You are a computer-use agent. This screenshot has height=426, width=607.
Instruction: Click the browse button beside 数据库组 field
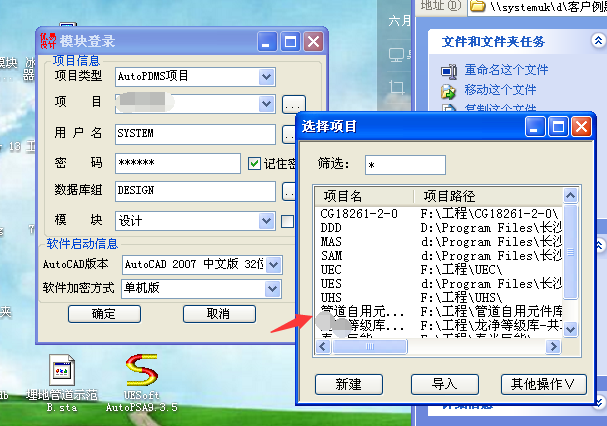(290, 190)
